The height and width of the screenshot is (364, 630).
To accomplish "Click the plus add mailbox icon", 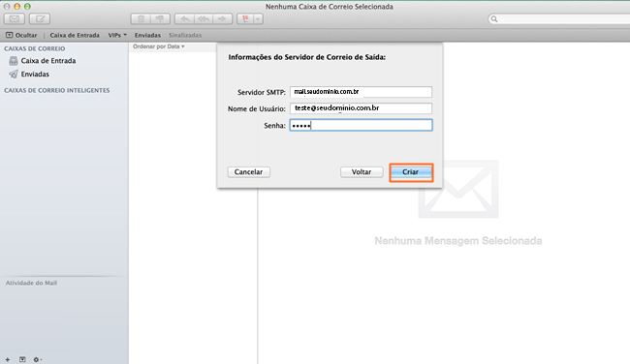I will 8,359.
